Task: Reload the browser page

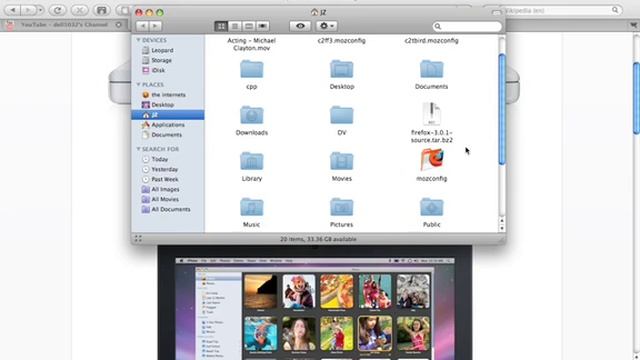Action: 58,10
